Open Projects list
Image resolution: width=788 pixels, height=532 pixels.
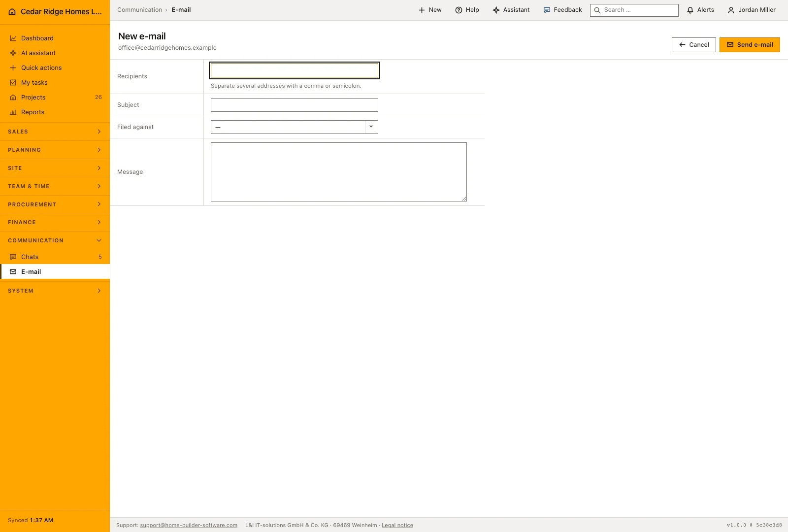[55, 98]
